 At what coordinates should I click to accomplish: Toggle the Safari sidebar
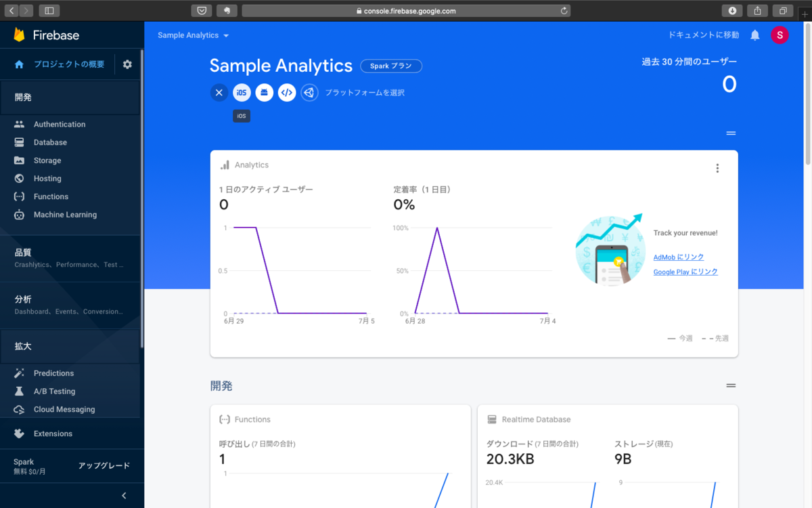click(49, 11)
